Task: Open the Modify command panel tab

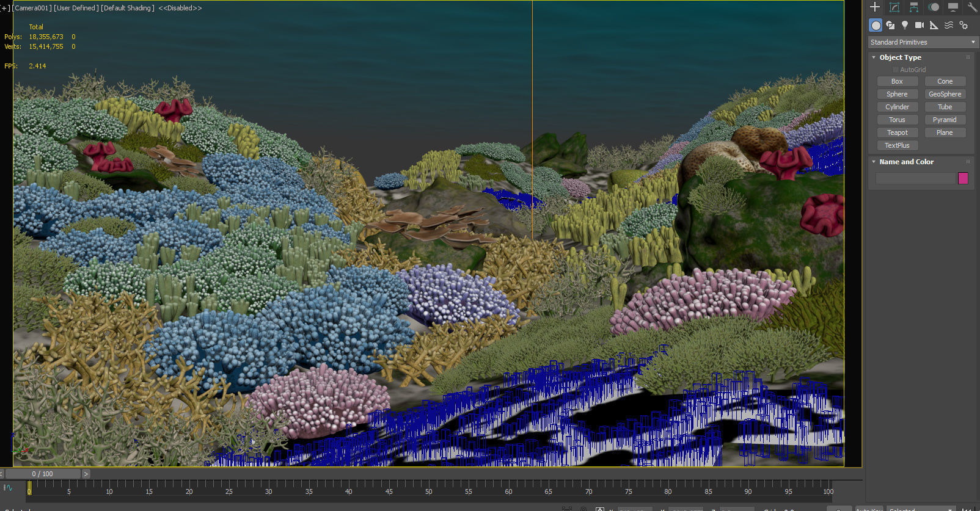Action: point(894,7)
